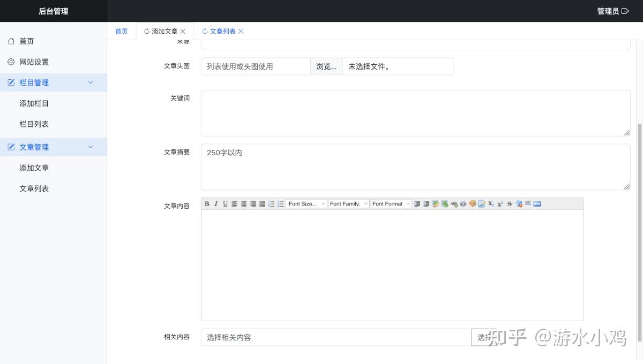Viewport: 643px width, 364px height.
Task: Insert an ordered list in the editor
Action: [x=271, y=203]
